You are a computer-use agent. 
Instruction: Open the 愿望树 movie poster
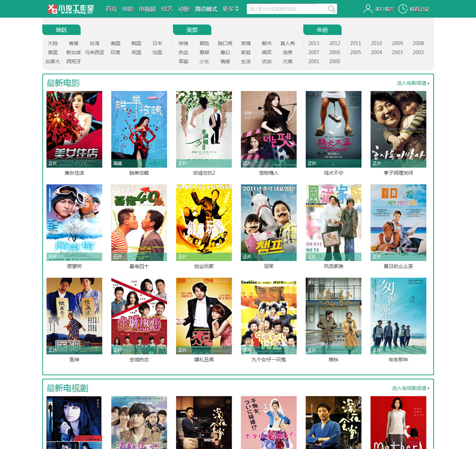[x=74, y=222]
